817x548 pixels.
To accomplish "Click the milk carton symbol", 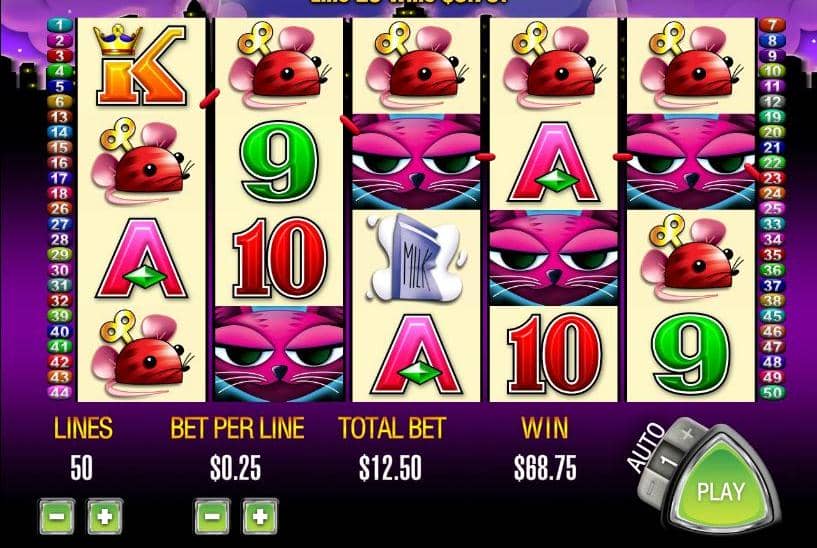I will tap(416, 257).
